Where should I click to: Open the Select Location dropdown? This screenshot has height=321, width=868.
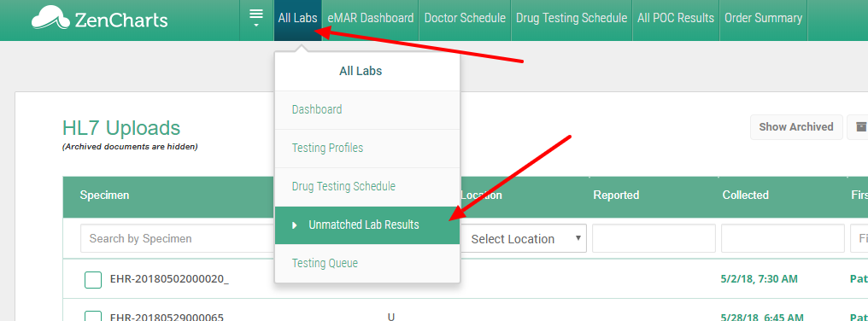(523, 238)
